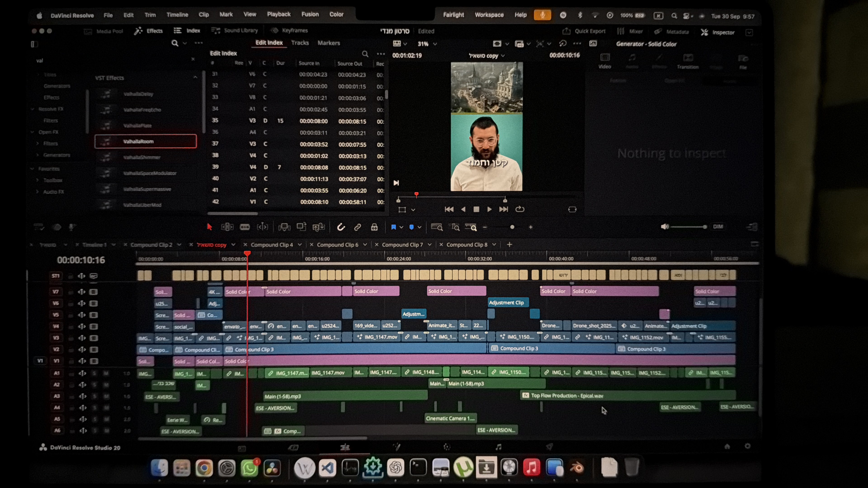Collapse the VST Effects section chevron
Screen dimensions: 868x488
click(x=195, y=77)
